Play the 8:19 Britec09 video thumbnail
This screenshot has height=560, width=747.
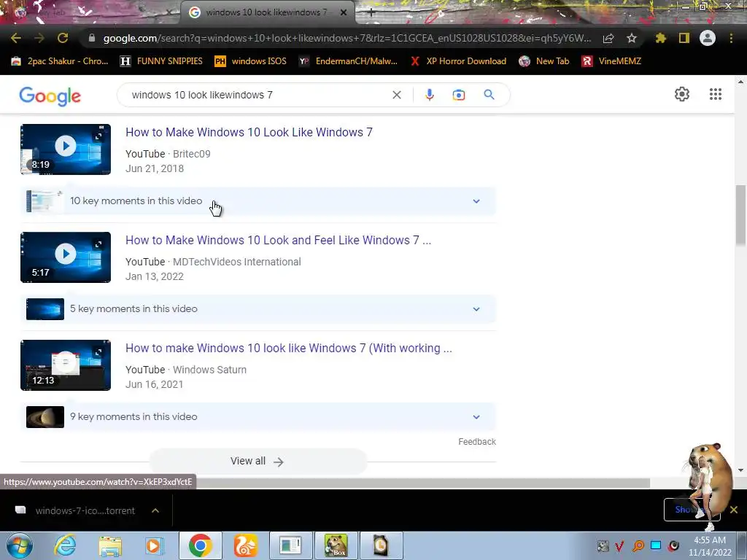point(66,149)
